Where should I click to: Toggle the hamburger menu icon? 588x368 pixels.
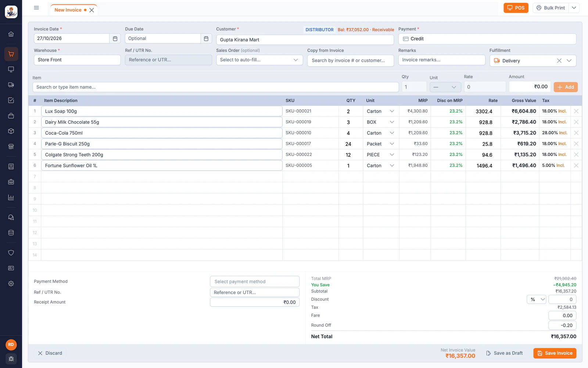36,8
